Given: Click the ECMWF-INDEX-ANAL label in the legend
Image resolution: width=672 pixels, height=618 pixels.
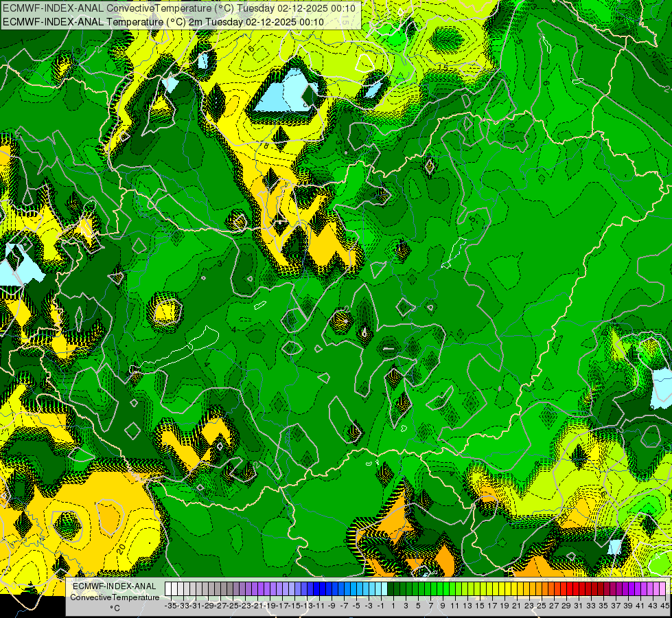Looking at the screenshot, I should click(115, 586).
